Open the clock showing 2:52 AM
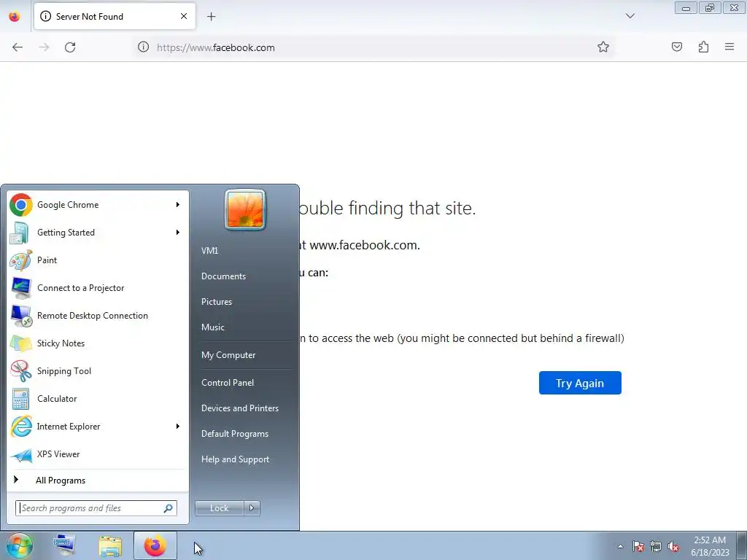The width and height of the screenshot is (747, 560). (x=710, y=546)
